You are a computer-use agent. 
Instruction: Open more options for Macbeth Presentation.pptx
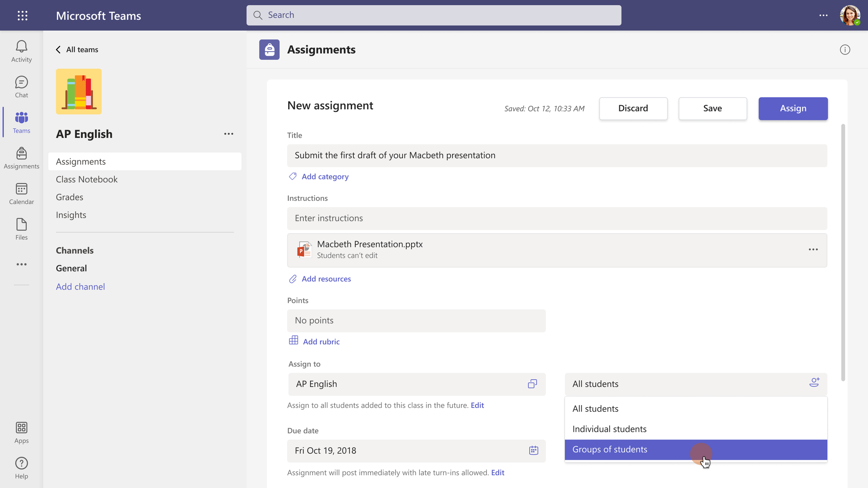pyautogui.click(x=813, y=250)
